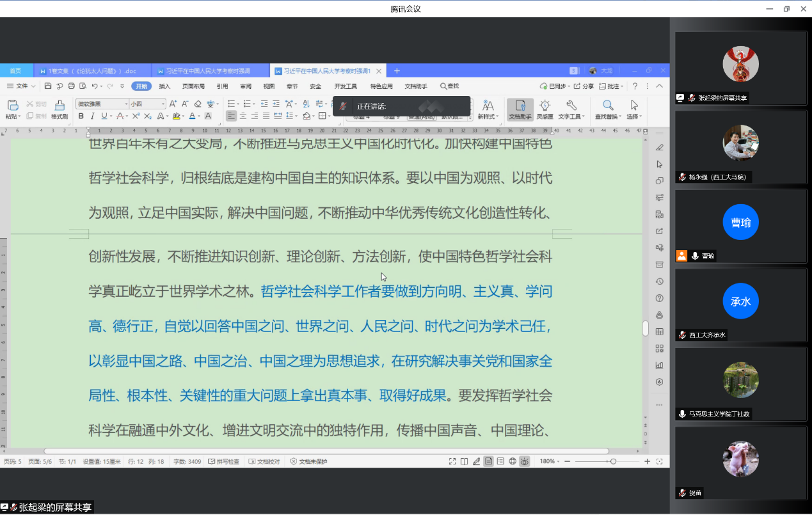This screenshot has height=515, width=812.
Task: Click the history clock icon in right sidebar
Action: [x=660, y=281]
